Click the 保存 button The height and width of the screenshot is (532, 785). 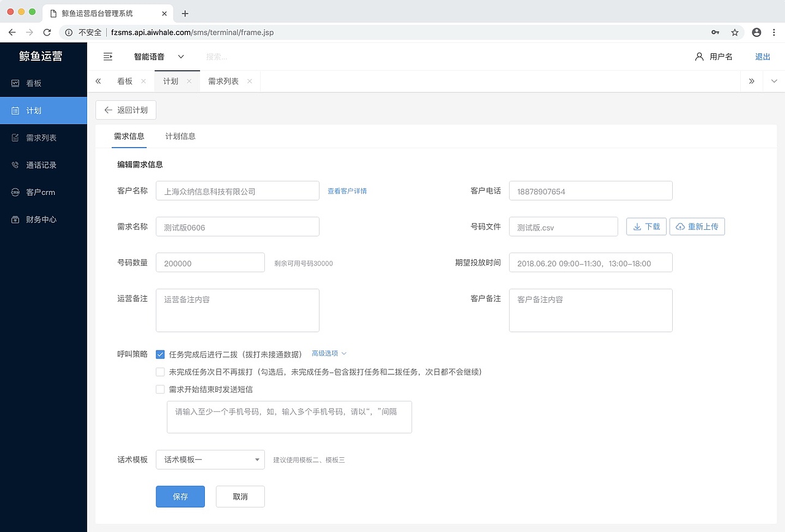pyautogui.click(x=180, y=496)
